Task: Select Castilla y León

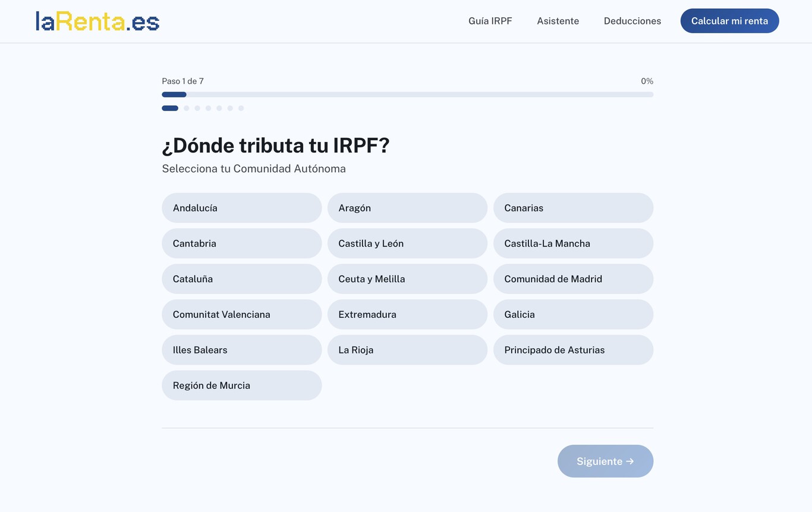Action: click(407, 244)
